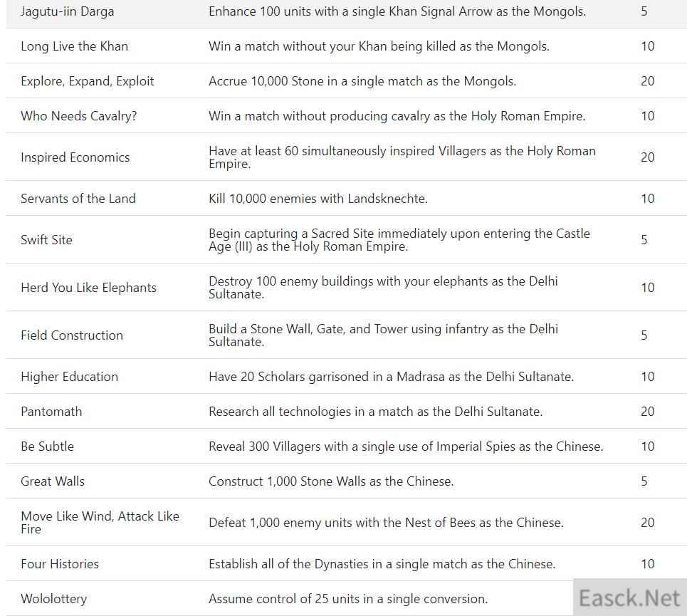Select description 'Accrue 10,000 Stone in a single match'

point(362,81)
